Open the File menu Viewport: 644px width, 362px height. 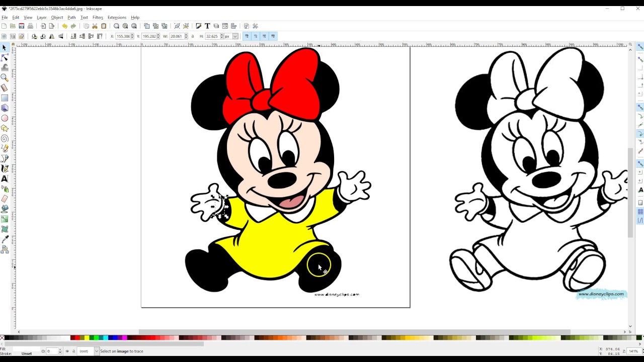[5, 18]
